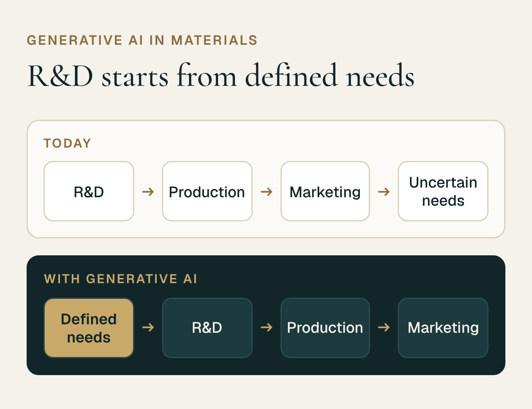This screenshot has height=409, width=532.
Task: Click the GENERATIVE AI IN MATERIALS header
Action: (142, 40)
